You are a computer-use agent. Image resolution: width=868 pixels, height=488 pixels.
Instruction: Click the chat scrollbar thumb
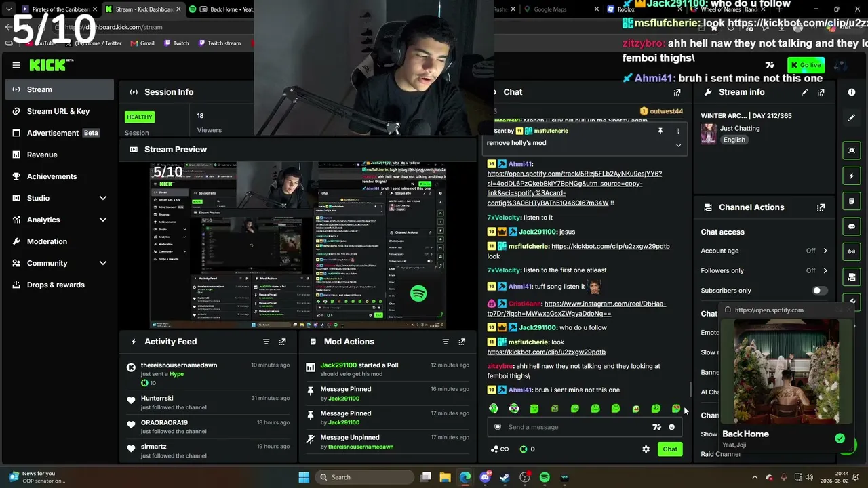(690, 389)
